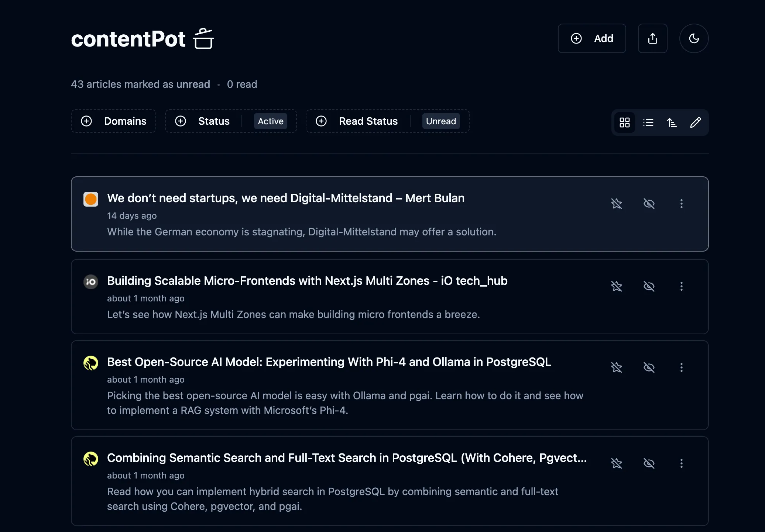
Task: Open options menu for the Cohere Pgvector article
Action: (x=681, y=463)
